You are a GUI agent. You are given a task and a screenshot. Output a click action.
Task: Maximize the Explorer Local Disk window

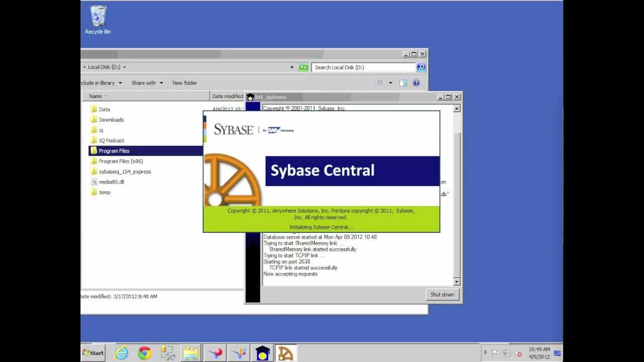[x=414, y=54]
